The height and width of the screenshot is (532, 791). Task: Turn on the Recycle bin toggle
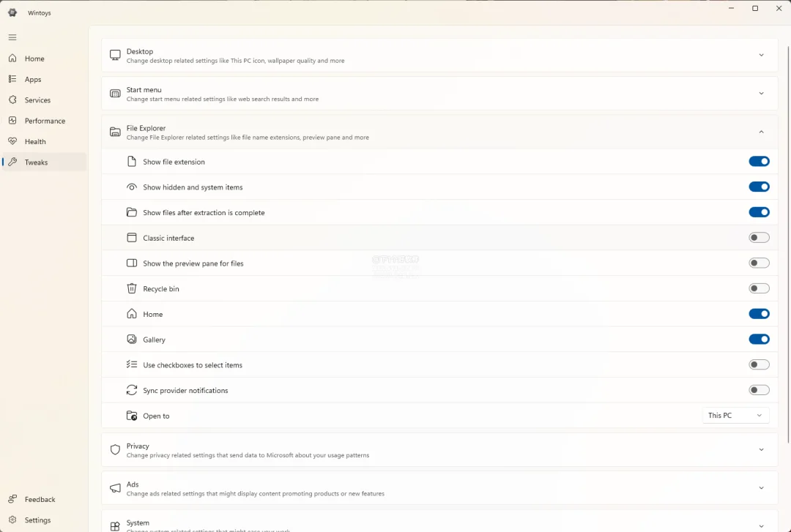(760, 288)
